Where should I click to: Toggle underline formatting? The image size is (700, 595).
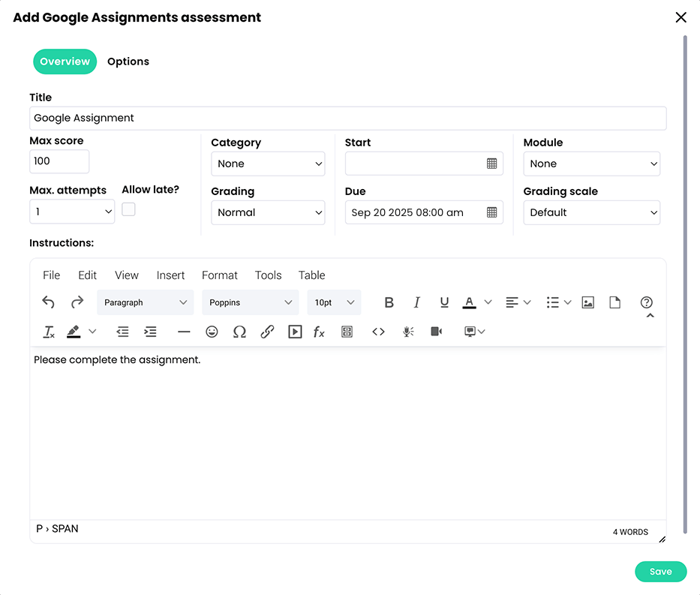[x=444, y=302]
